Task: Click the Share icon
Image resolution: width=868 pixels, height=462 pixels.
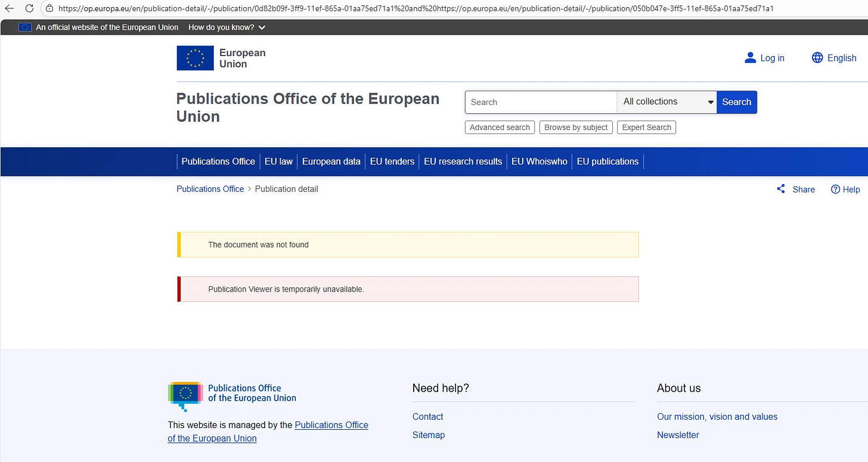Action: (781, 189)
